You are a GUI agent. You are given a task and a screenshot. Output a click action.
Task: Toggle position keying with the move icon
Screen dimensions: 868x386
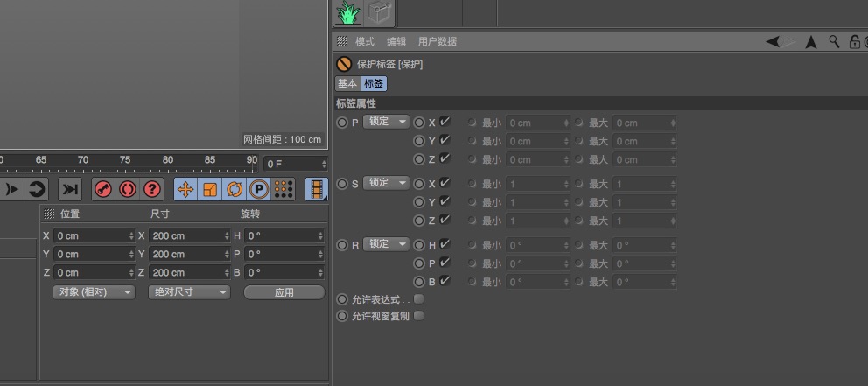click(x=185, y=189)
